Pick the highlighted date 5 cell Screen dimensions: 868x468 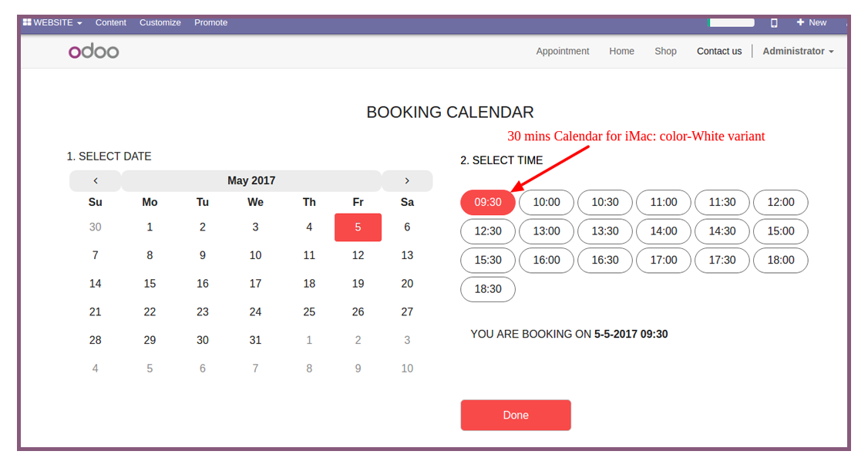(358, 227)
